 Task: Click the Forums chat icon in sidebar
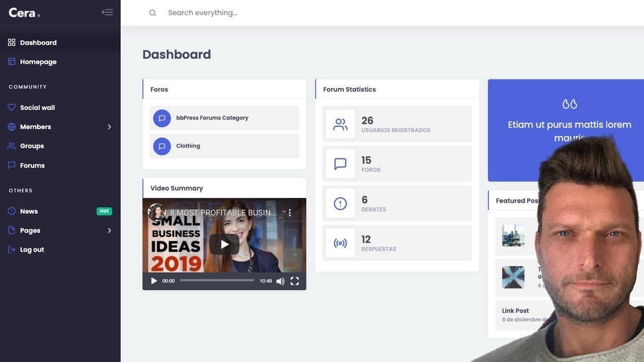point(12,165)
